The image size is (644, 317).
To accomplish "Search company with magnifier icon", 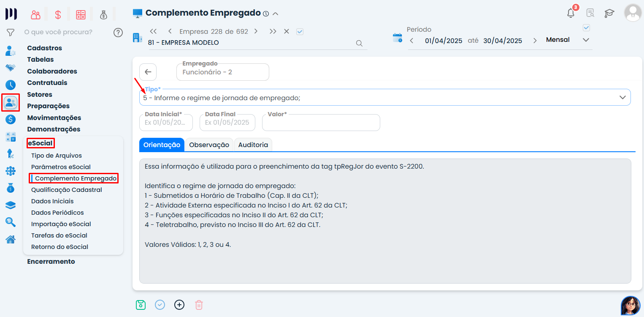I will (359, 43).
